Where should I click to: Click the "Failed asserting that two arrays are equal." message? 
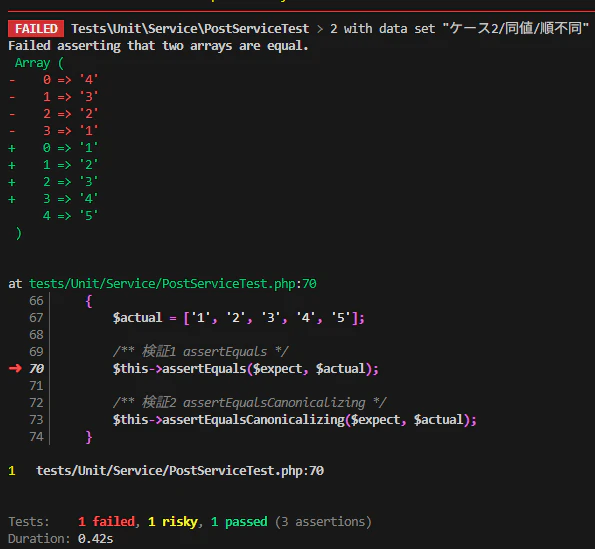(158, 46)
